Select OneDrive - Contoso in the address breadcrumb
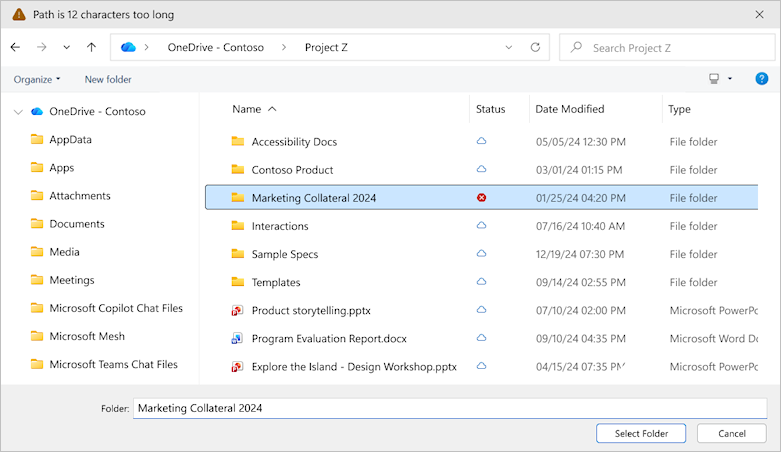This screenshot has width=781, height=452. [216, 47]
